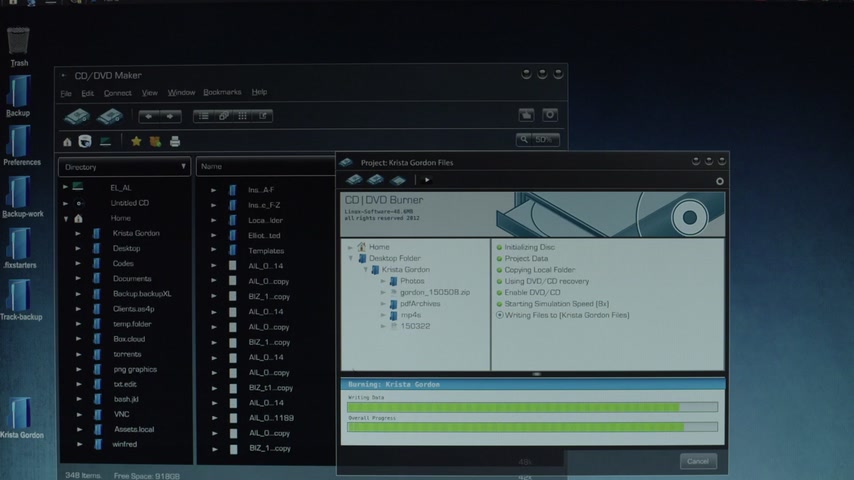Click the printer icon in the toolbar
The image size is (854, 480).
pos(175,142)
